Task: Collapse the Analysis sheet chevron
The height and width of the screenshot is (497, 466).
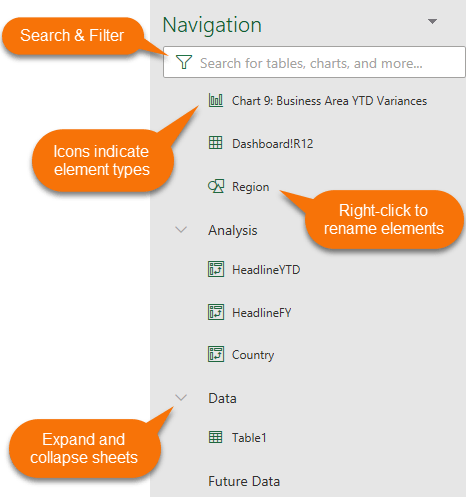Action: [181, 230]
